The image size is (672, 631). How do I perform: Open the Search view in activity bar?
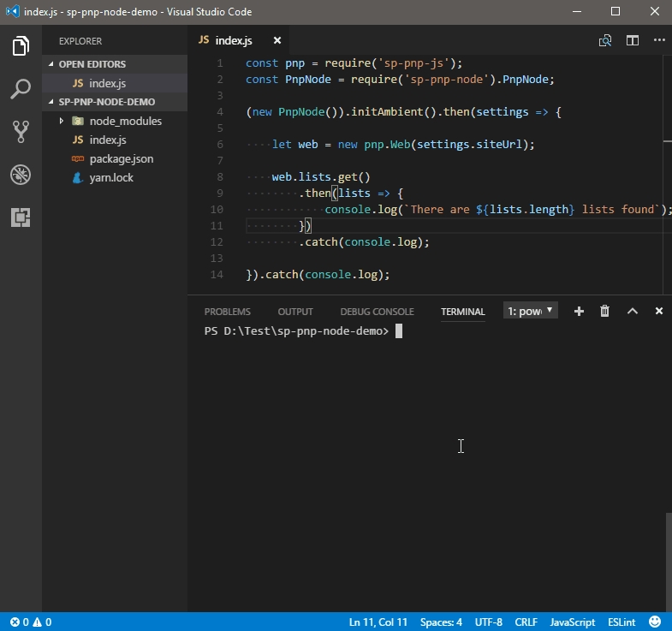point(21,88)
